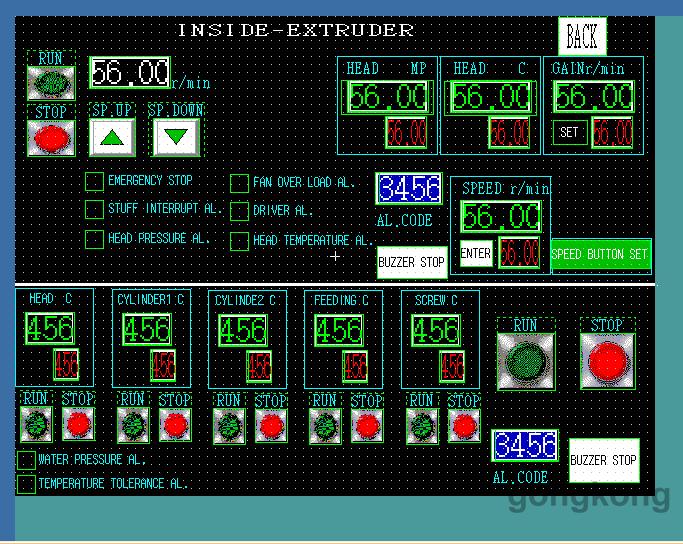683x544 pixels.
Task: Toggle the WATER PRESSURE AL. indicator box
Action: pyautogui.click(x=26, y=460)
